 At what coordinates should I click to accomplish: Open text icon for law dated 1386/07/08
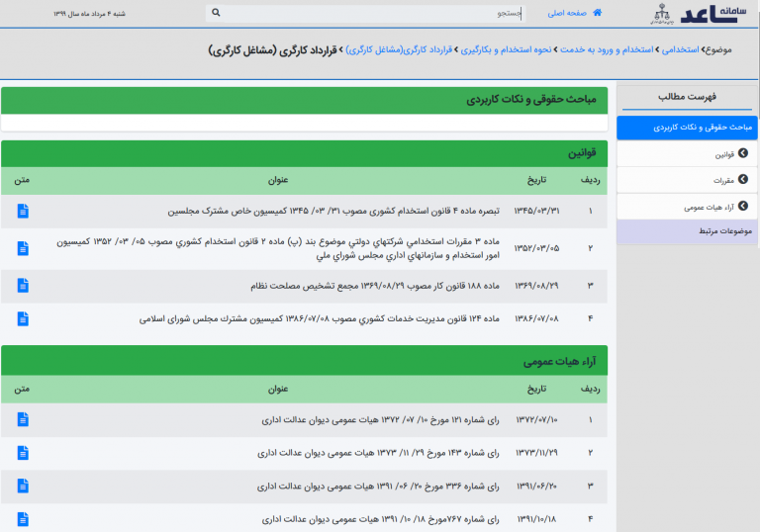coord(23,318)
